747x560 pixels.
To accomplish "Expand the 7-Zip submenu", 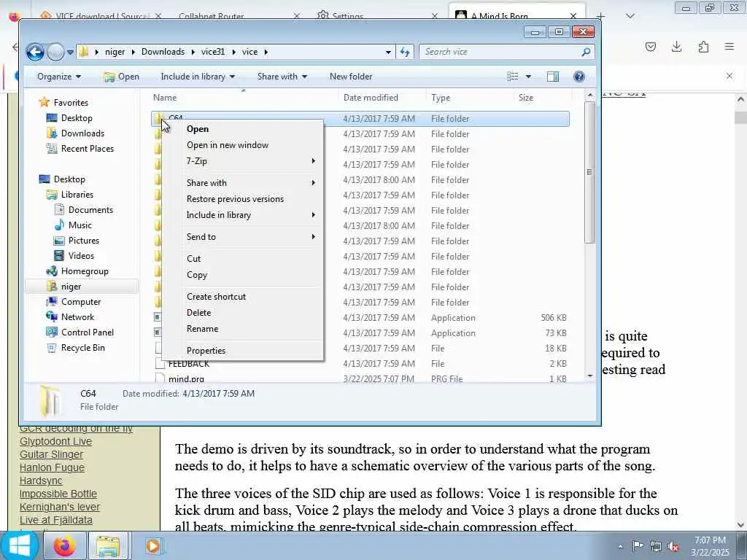I will pyautogui.click(x=243, y=161).
